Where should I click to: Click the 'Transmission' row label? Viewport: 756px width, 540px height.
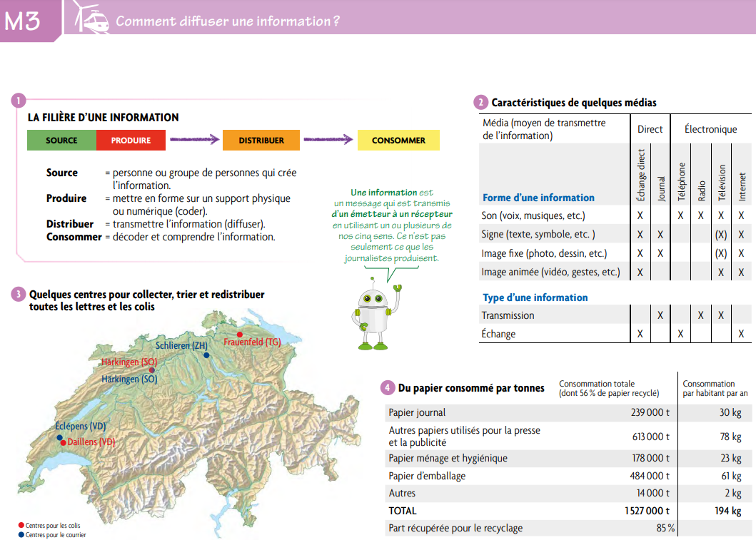(508, 315)
